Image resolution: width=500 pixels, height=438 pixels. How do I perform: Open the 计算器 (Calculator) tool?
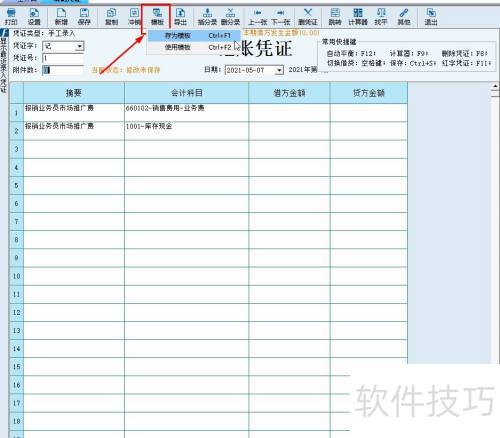pyautogui.click(x=358, y=17)
